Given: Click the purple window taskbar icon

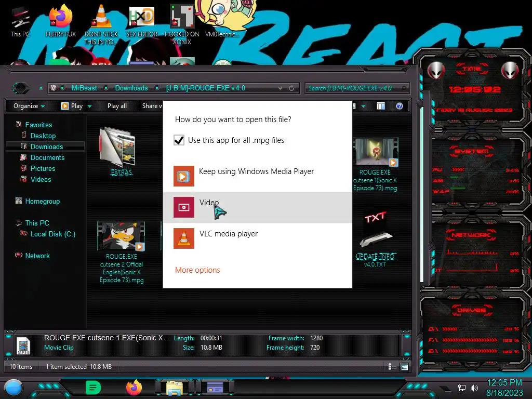Looking at the screenshot, I should click(x=215, y=388).
